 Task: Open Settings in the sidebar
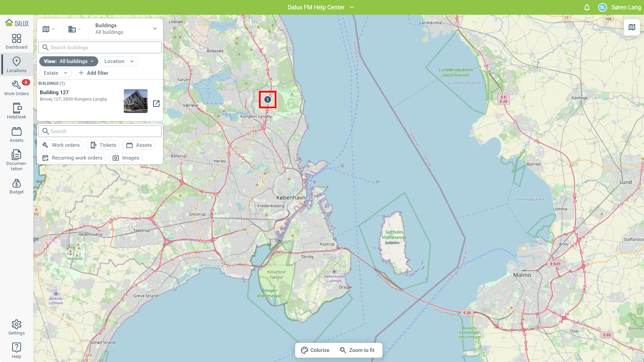(x=16, y=327)
